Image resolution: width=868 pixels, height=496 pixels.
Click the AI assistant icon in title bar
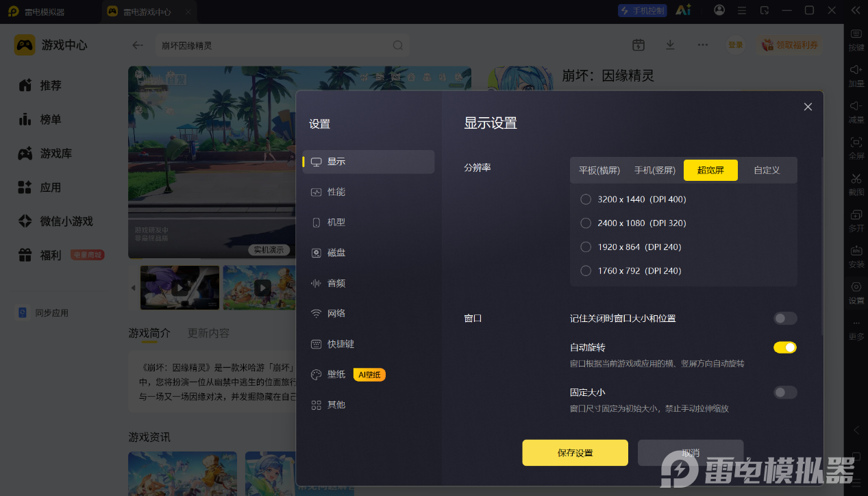(683, 10)
